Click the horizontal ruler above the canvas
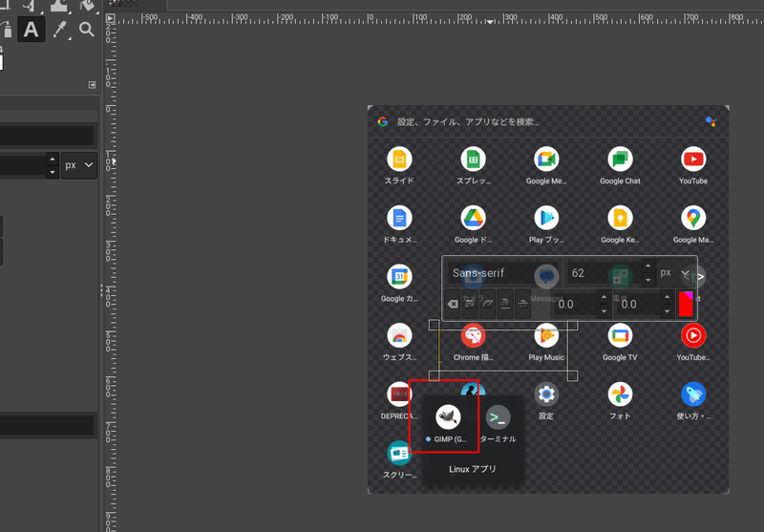The width and height of the screenshot is (764, 532). tap(438, 18)
